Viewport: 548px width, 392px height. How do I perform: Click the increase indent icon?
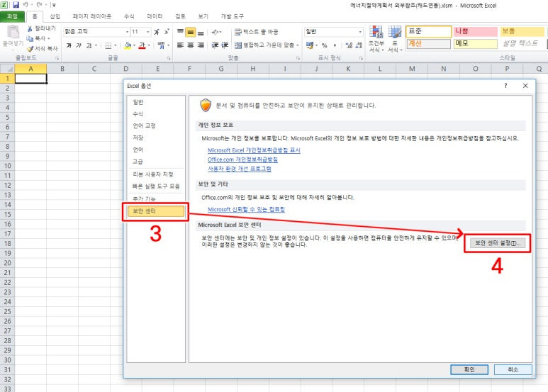[225, 45]
